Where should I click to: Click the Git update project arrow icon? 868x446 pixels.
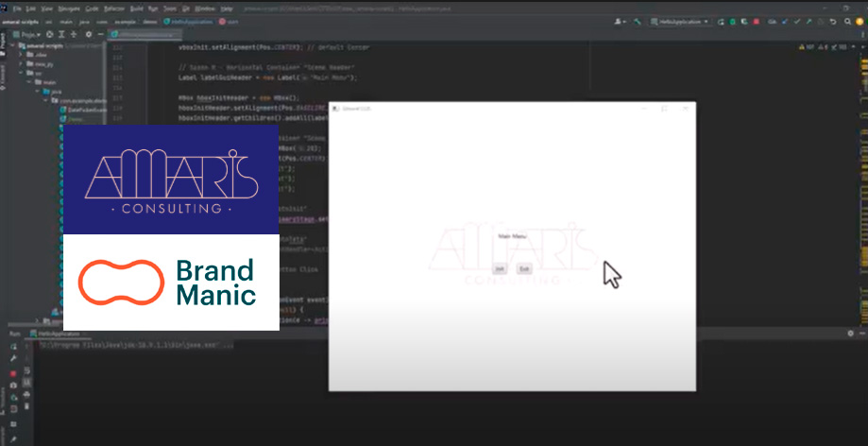784,22
